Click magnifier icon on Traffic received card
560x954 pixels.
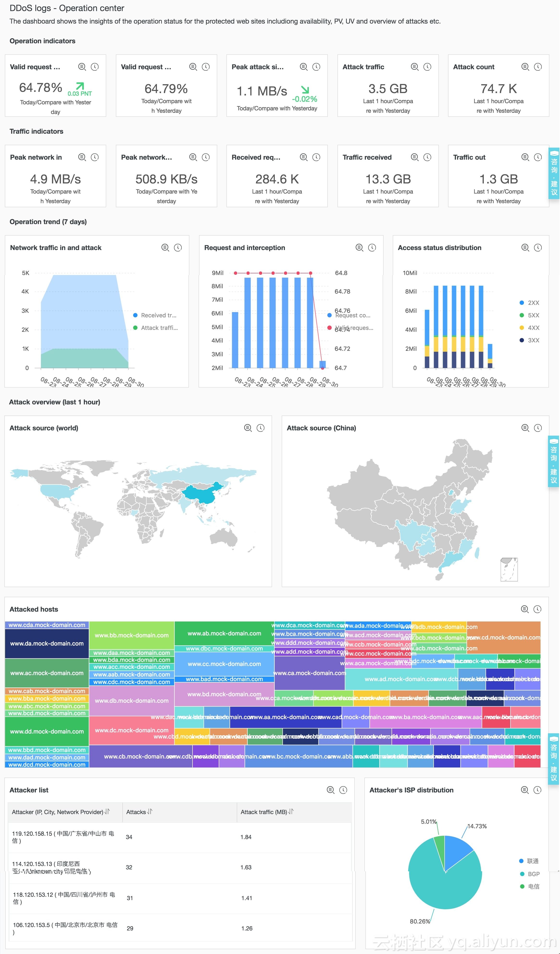pyautogui.click(x=415, y=157)
